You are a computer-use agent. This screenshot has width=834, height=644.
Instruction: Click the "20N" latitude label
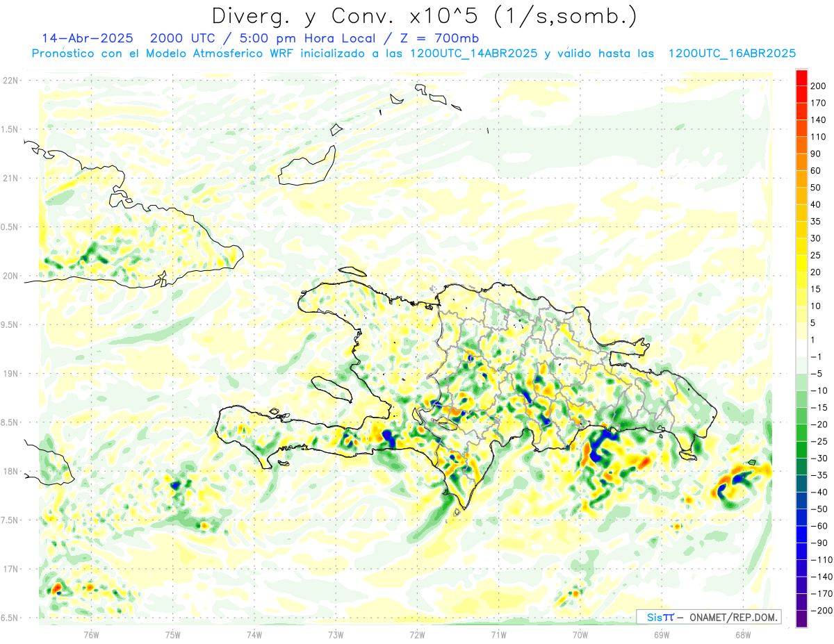pyautogui.click(x=10, y=276)
